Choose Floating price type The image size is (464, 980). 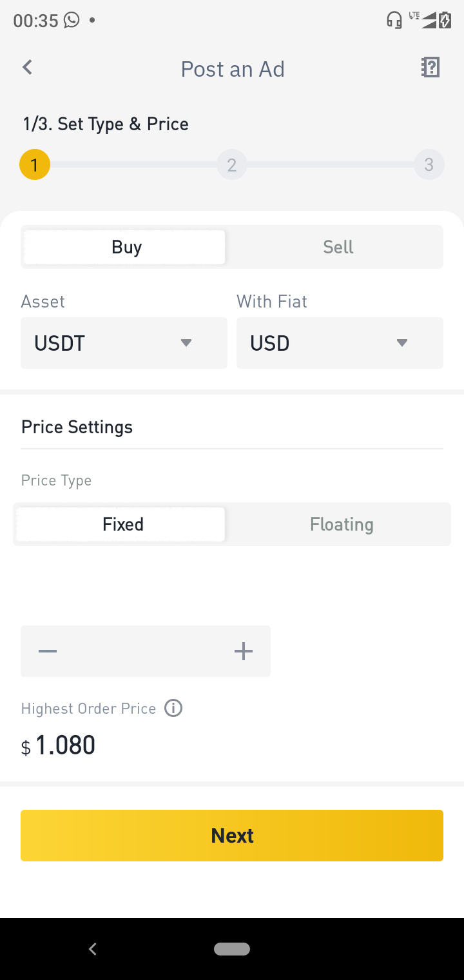coord(342,524)
